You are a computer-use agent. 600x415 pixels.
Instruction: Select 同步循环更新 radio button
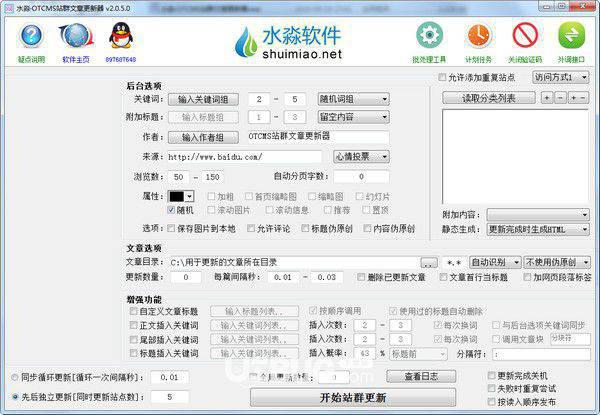pos(15,378)
